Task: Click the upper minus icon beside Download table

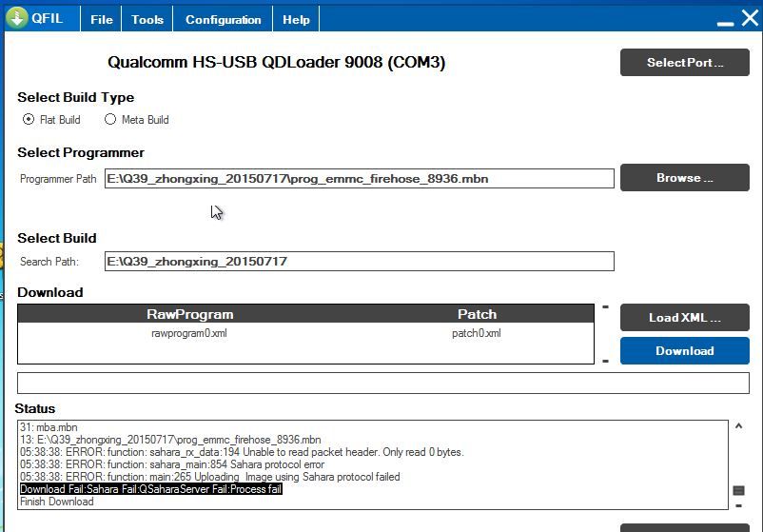Action: tap(605, 307)
